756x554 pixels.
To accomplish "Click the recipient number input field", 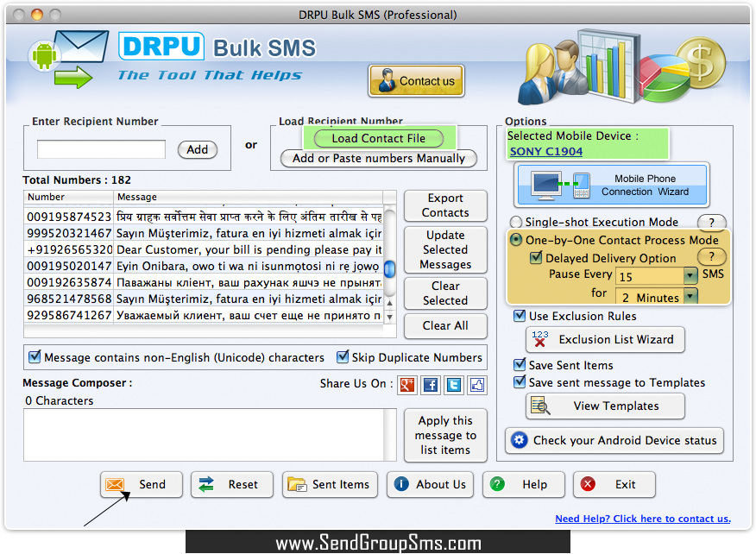I will pos(101,149).
